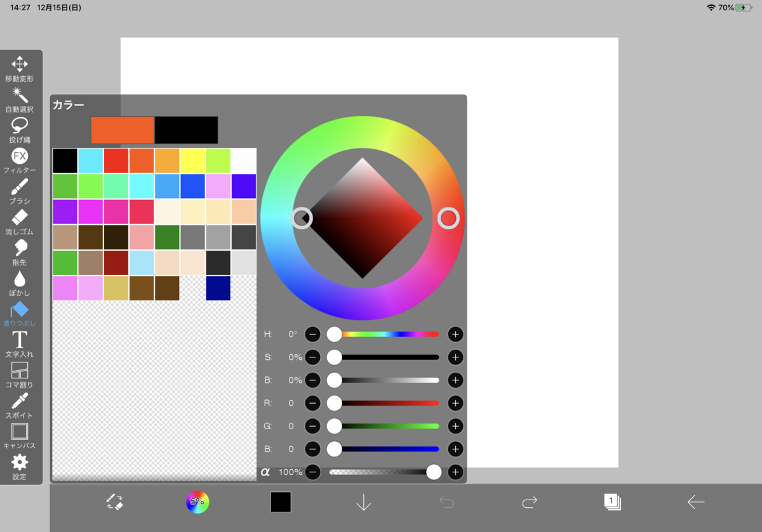Select the コマ割り frame divider tool
Screen dimensions: 762x532
coord(20,375)
